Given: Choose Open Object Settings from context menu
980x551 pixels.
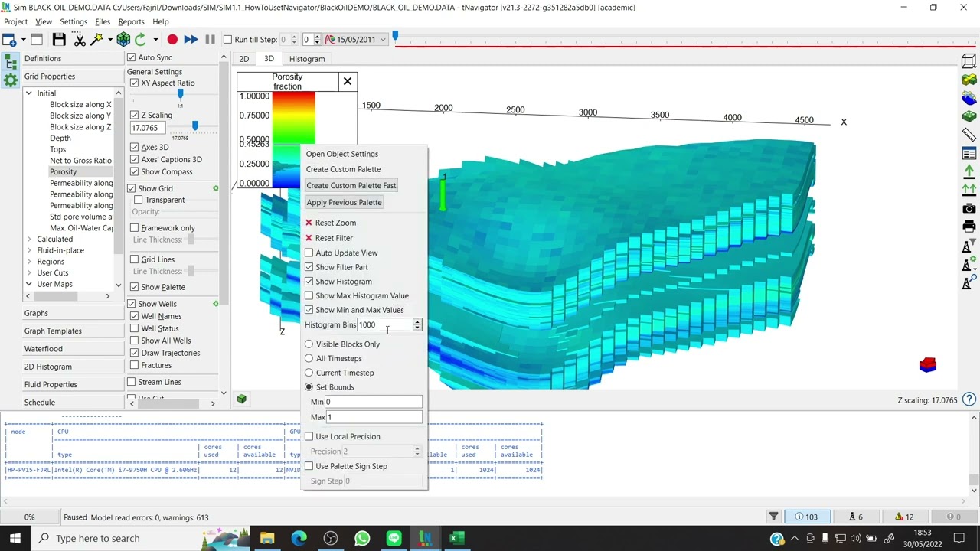Looking at the screenshot, I should point(342,154).
